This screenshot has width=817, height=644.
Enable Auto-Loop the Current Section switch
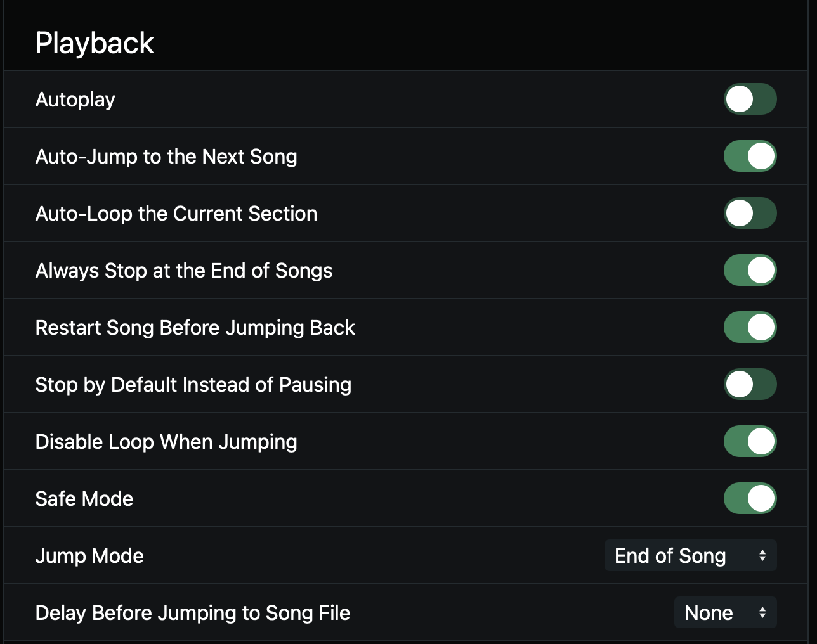(750, 213)
